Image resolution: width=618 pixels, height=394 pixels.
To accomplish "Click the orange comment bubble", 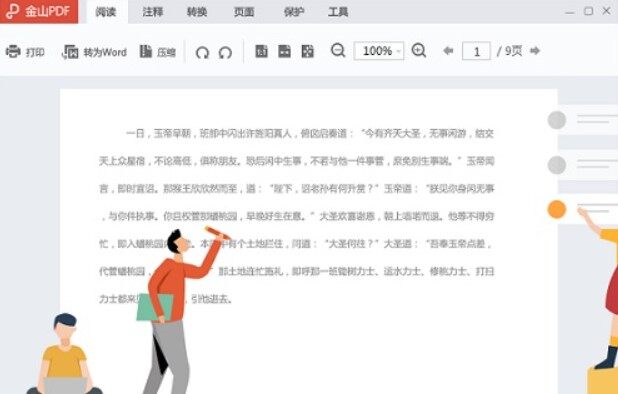I will pos(557,209).
